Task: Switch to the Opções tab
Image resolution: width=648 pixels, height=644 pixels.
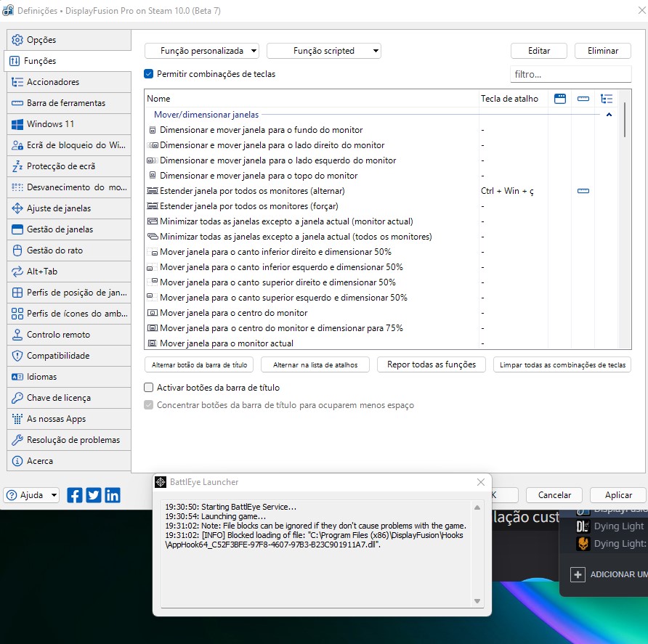Action: pyautogui.click(x=41, y=40)
